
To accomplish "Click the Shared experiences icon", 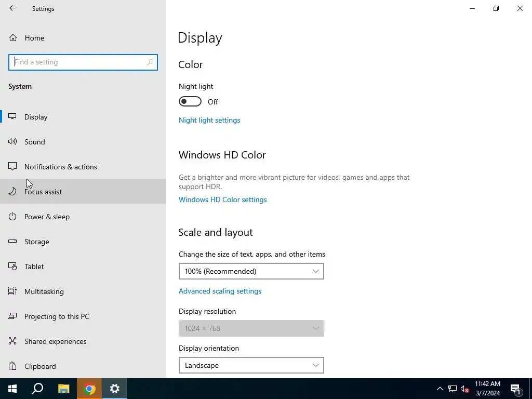I will pyautogui.click(x=12, y=341).
